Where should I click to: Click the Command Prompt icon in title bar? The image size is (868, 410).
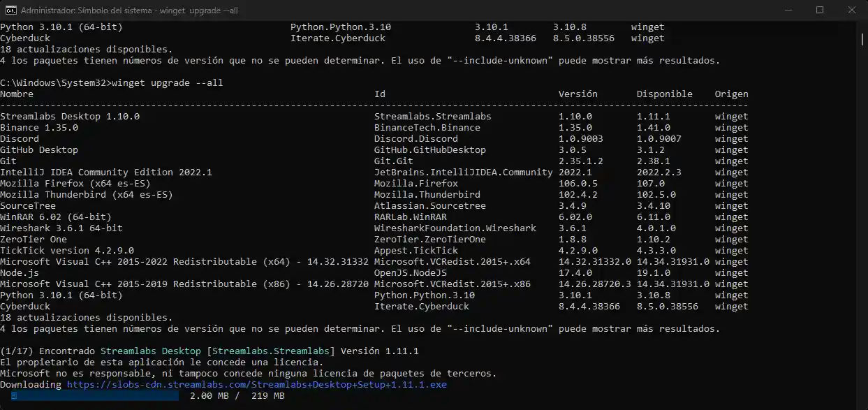pyautogui.click(x=8, y=10)
